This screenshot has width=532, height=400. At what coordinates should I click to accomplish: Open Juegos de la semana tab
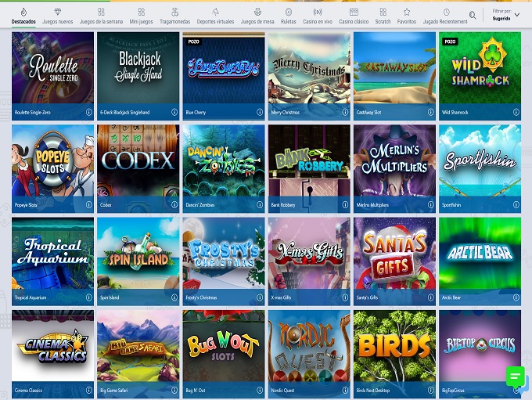pos(101,16)
